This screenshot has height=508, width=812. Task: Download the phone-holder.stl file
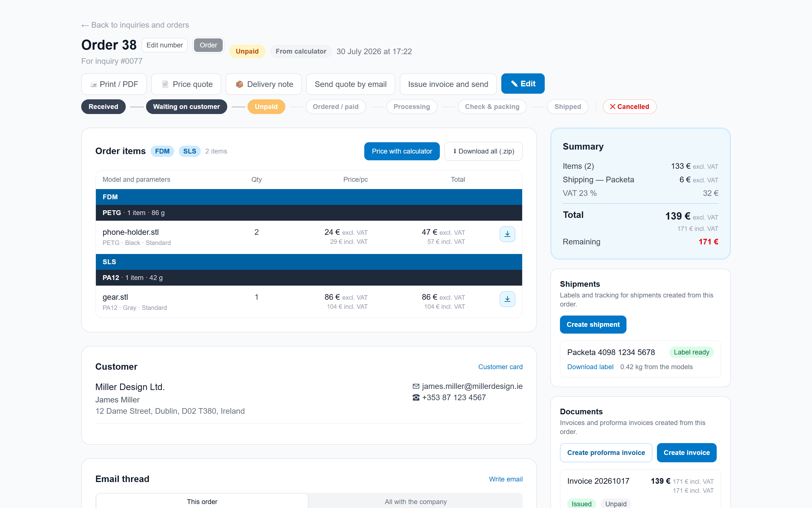pos(507,234)
